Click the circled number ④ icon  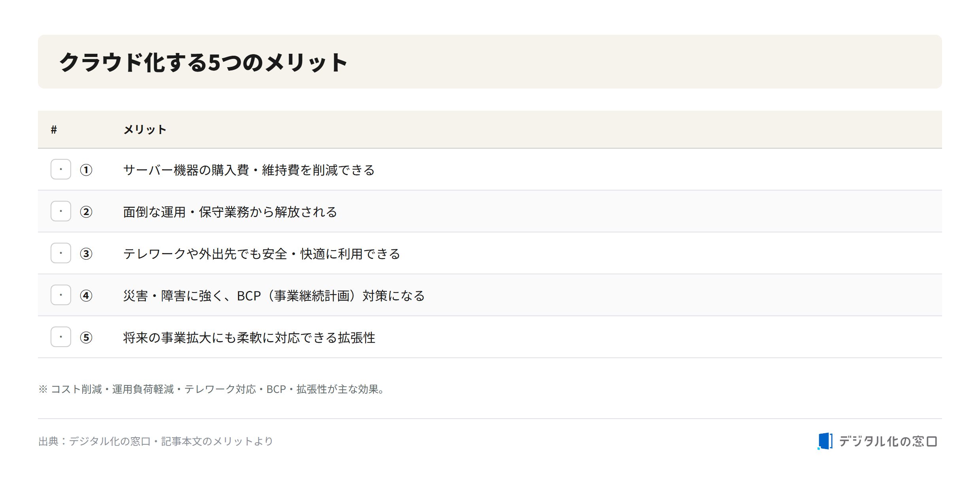86,296
